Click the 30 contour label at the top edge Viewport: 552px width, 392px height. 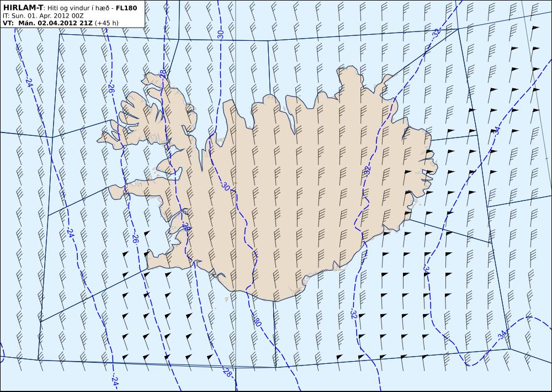click(x=221, y=34)
